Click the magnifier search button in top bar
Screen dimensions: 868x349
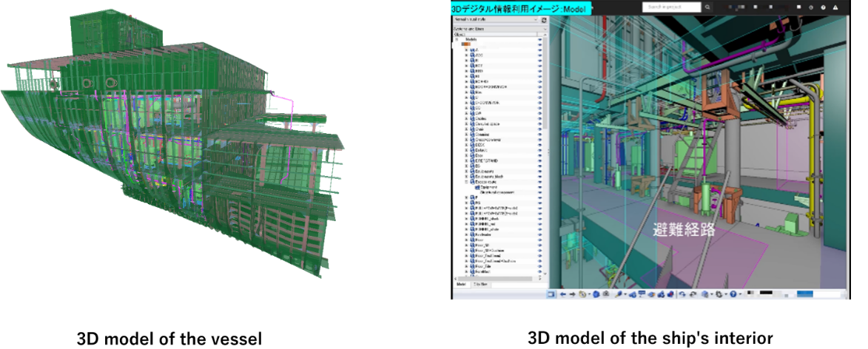(x=708, y=7)
